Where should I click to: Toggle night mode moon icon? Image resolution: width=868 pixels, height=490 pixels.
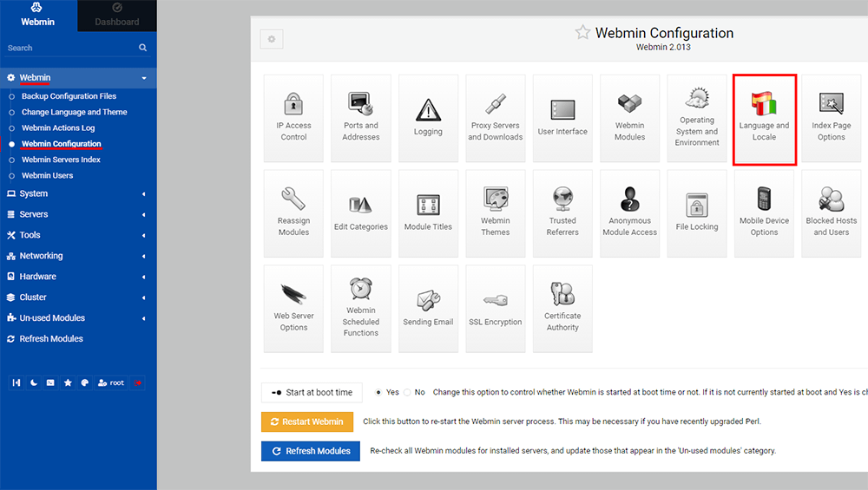tap(34, 382)
